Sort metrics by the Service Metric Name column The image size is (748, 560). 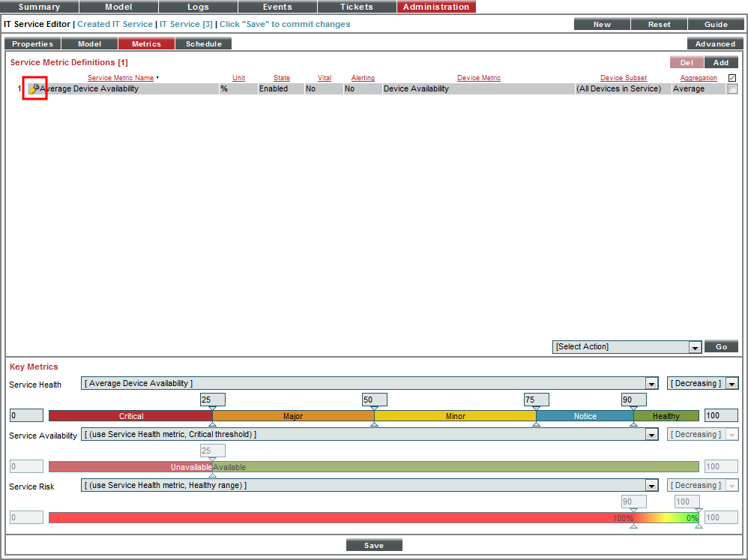click(120, 77)
